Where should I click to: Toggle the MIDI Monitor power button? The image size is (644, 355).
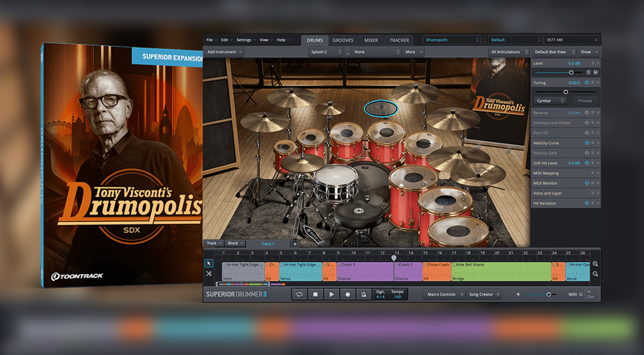click(x=587, y=183)
